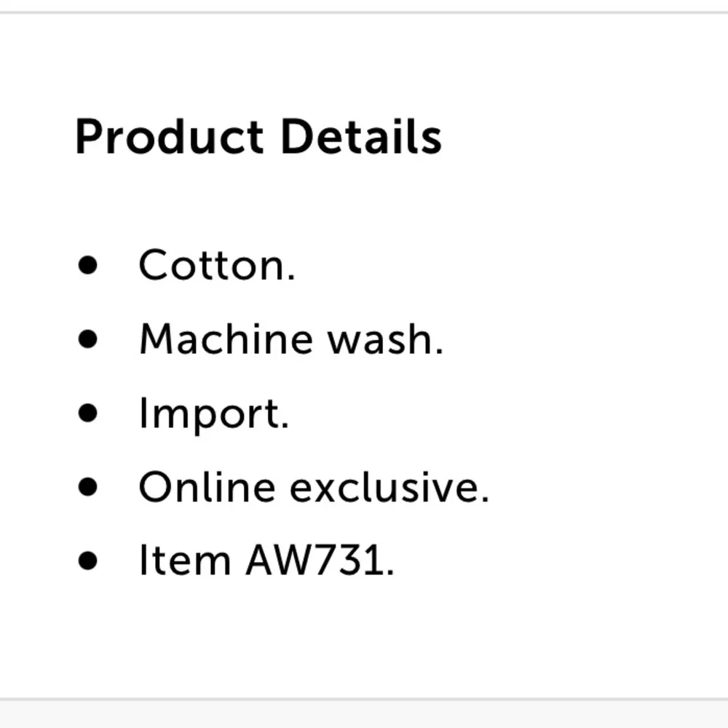Click the word Details in the heading

[x=361, y=137]
